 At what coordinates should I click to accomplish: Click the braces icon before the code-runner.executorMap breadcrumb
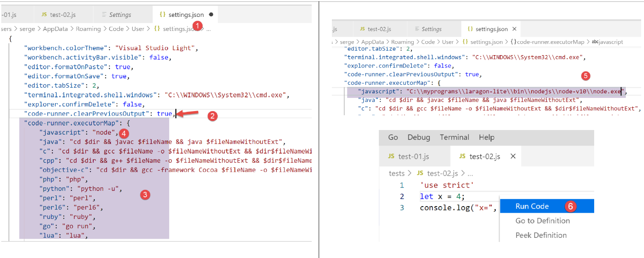[x=513, y=42]
